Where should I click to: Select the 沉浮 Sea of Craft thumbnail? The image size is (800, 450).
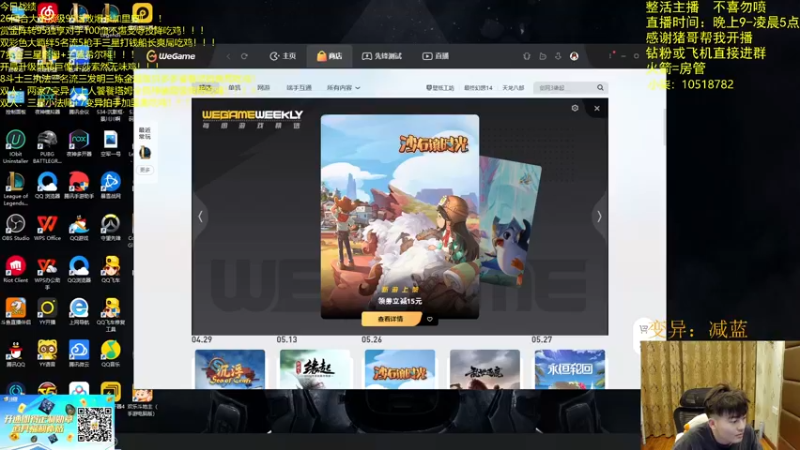[x=230, y=369]
